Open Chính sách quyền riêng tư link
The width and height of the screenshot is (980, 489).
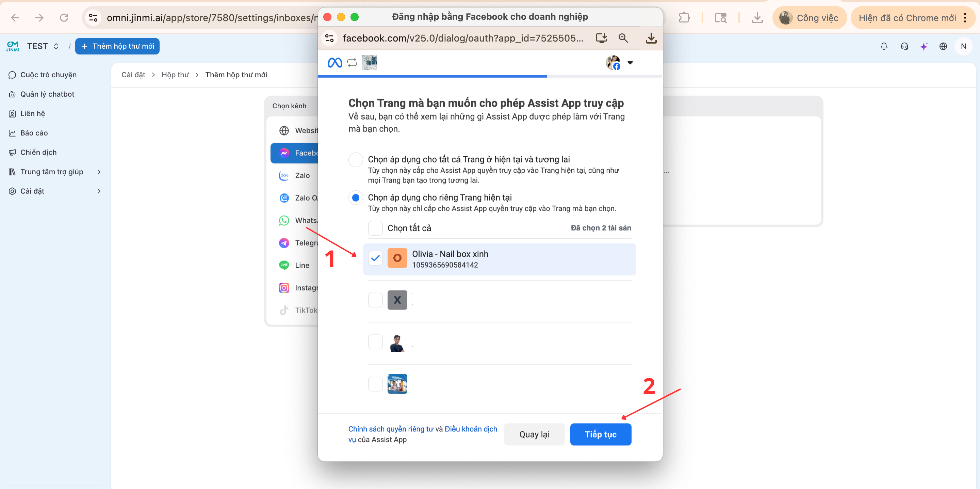click(x=391, y=429)
